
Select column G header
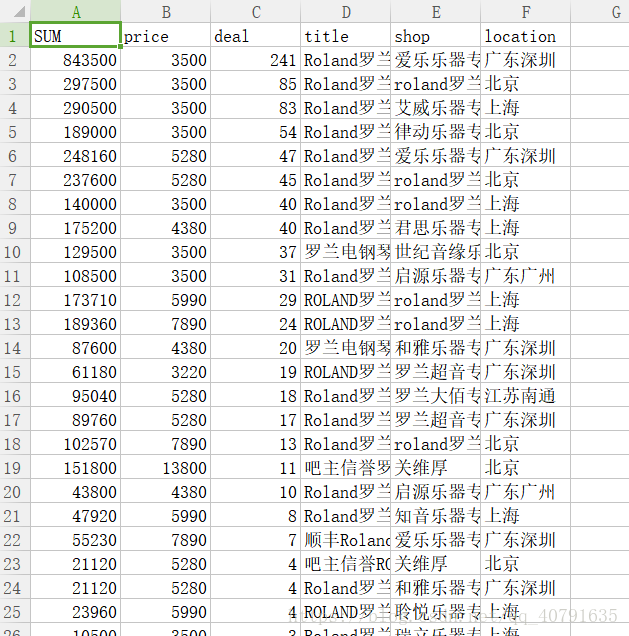click(600, 11)
